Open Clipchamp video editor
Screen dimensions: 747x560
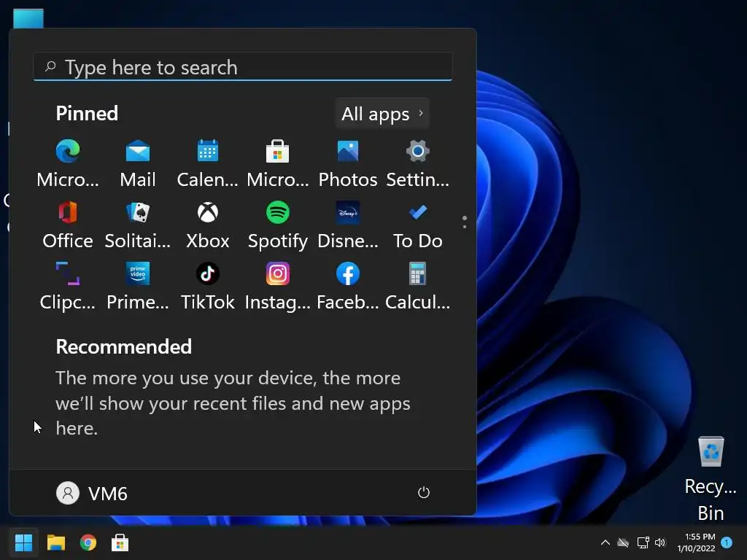(x=68, y=286)
